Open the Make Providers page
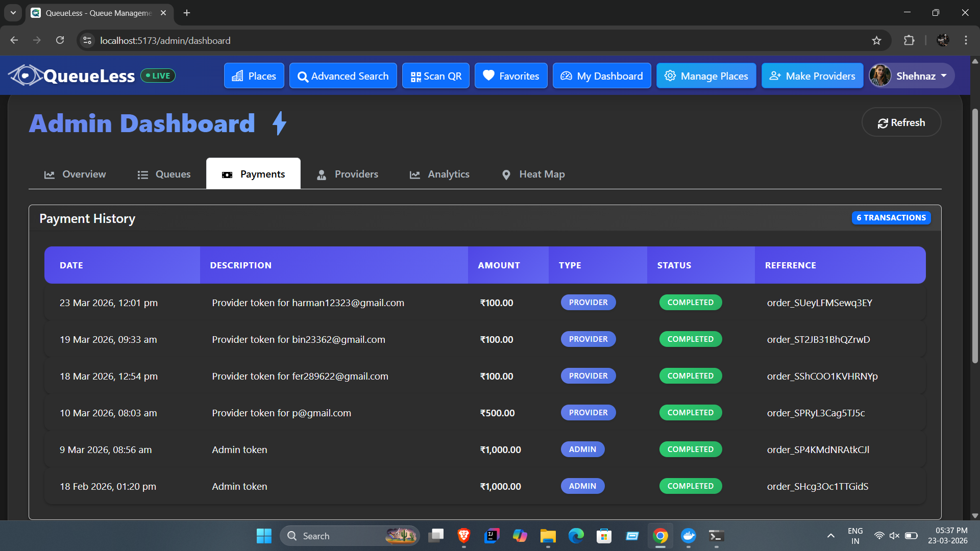Image resolution: width=980 pixels, height=551 pixels. (812, 76)
